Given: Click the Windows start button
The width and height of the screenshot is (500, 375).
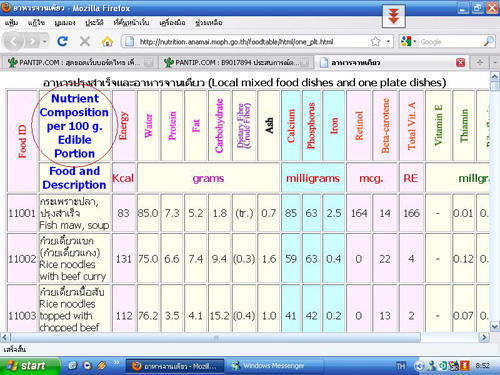Looking at the screenshot, I should 29,366.
